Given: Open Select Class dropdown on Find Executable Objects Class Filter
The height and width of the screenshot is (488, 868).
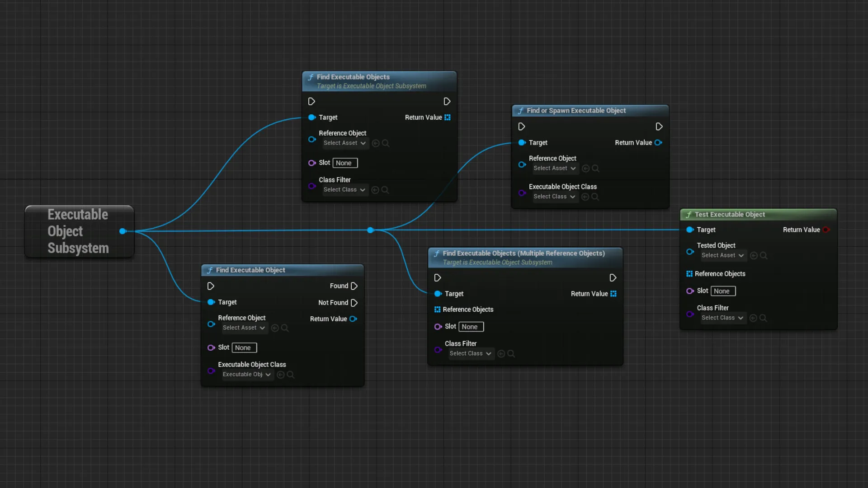Looking at the screenshot, I should pyautogui.click(x=344, y=190).
